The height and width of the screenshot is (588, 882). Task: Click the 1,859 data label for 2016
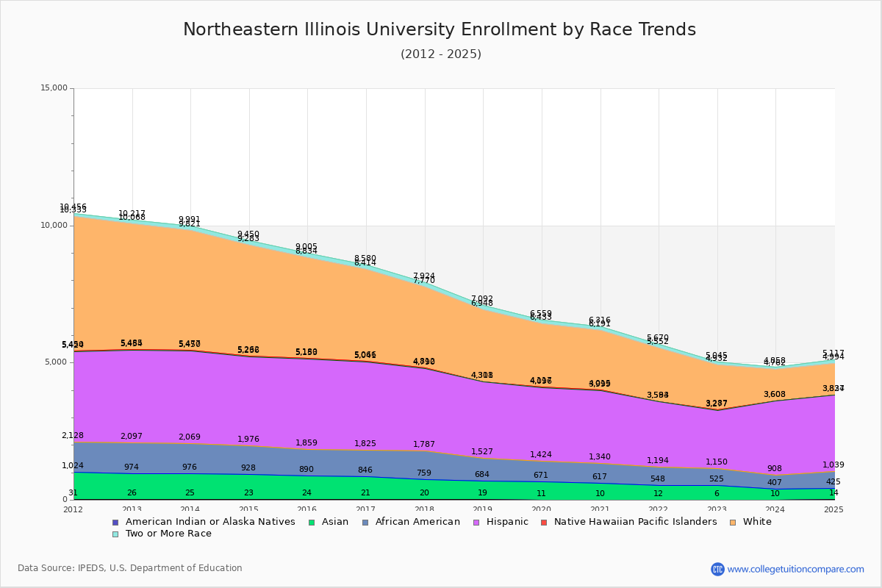click(307, 443)
